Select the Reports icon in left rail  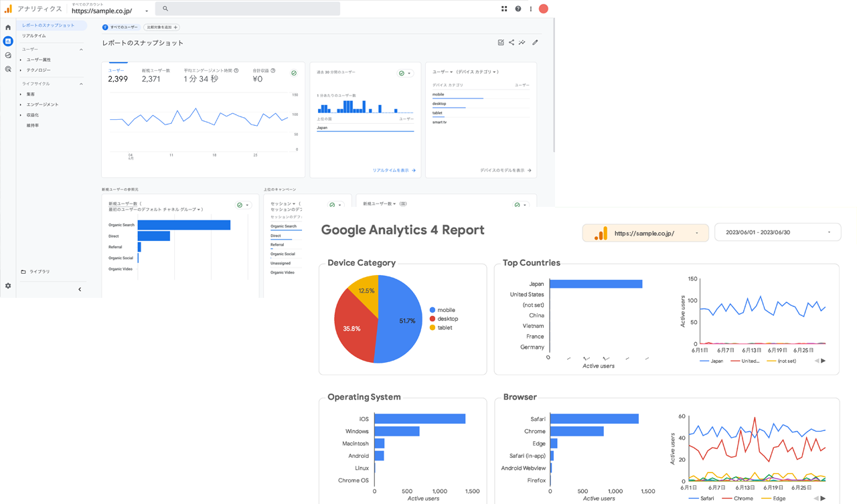(8, 41)
